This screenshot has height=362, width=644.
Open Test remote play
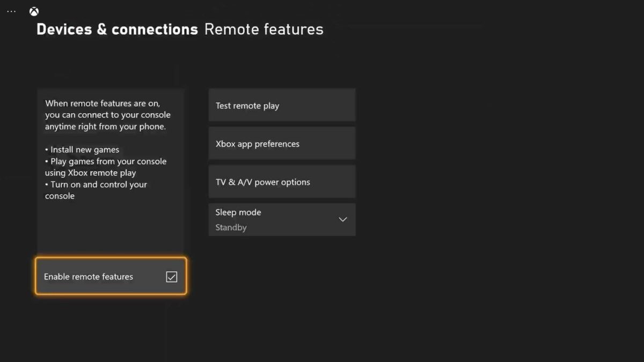coord(282,105)
